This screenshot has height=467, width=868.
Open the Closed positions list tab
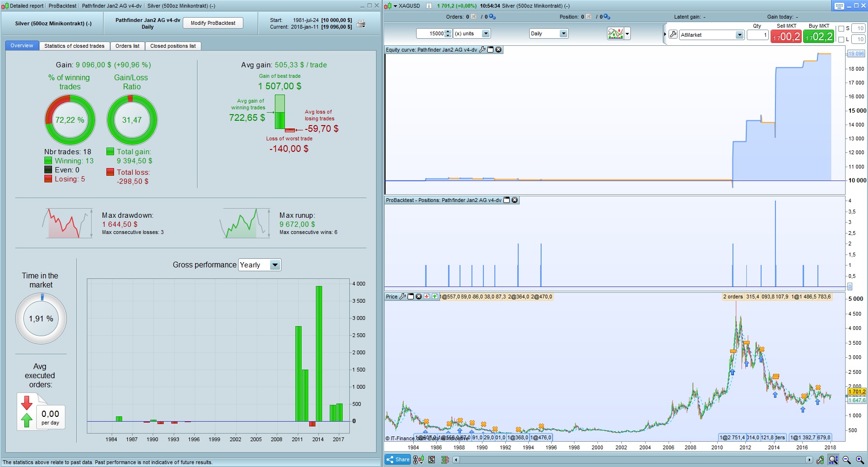(x=173, y=46)
